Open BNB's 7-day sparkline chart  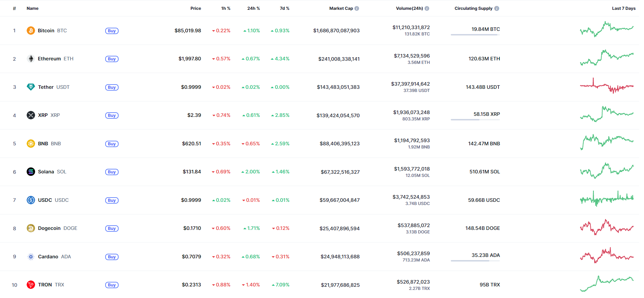[607, 143]
